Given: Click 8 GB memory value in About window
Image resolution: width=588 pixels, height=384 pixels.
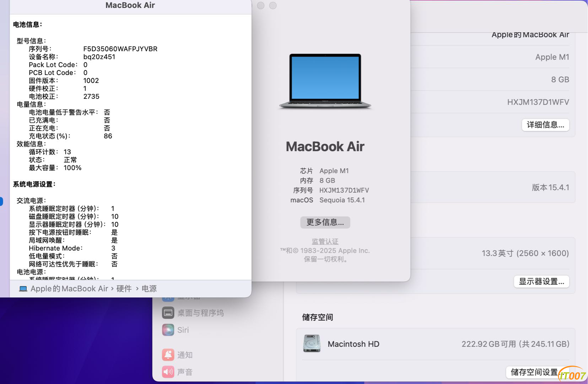Looking at the screenshot, I should (x=327, y=180).
